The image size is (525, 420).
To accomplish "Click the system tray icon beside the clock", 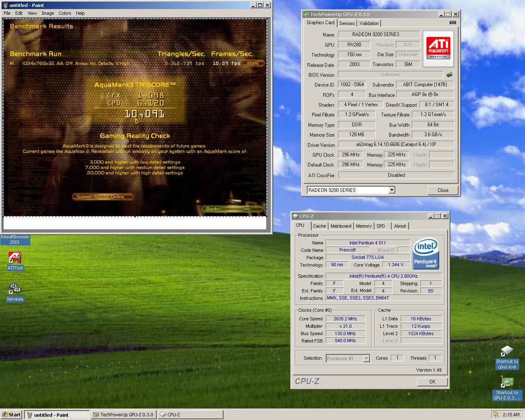I will click(x=496, y=414).
